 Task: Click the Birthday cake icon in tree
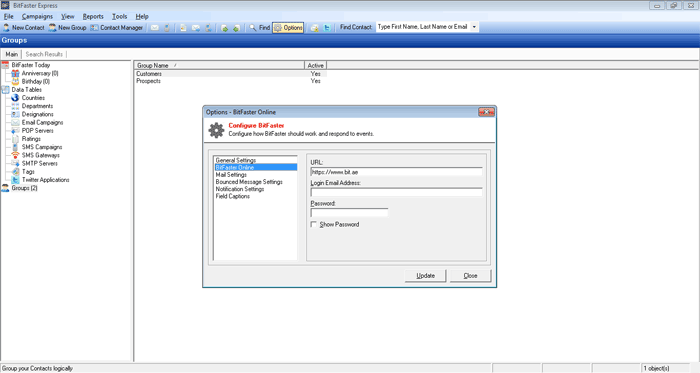coord(15,82)
